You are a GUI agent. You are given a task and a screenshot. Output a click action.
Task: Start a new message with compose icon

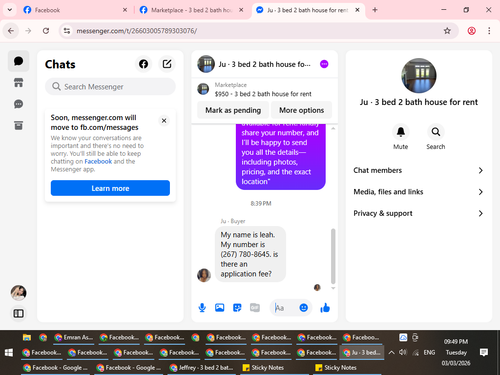[167, 64]
